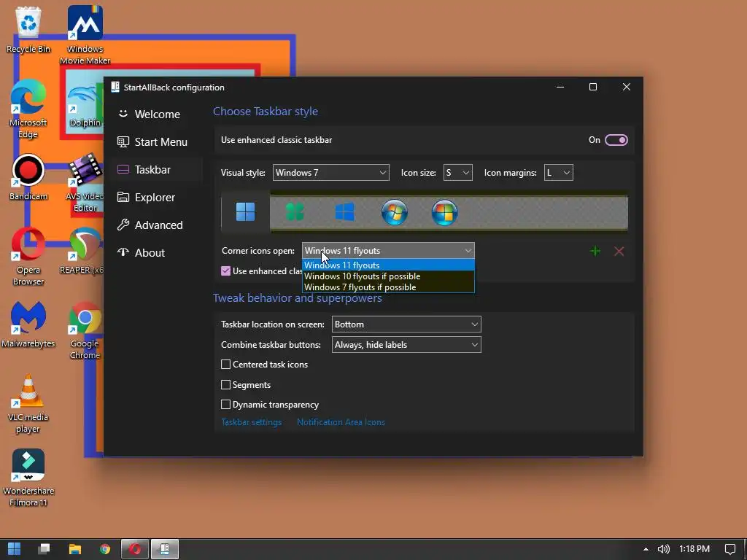
Task: Switch to Opera on taskbar
Action: point(135,549)
